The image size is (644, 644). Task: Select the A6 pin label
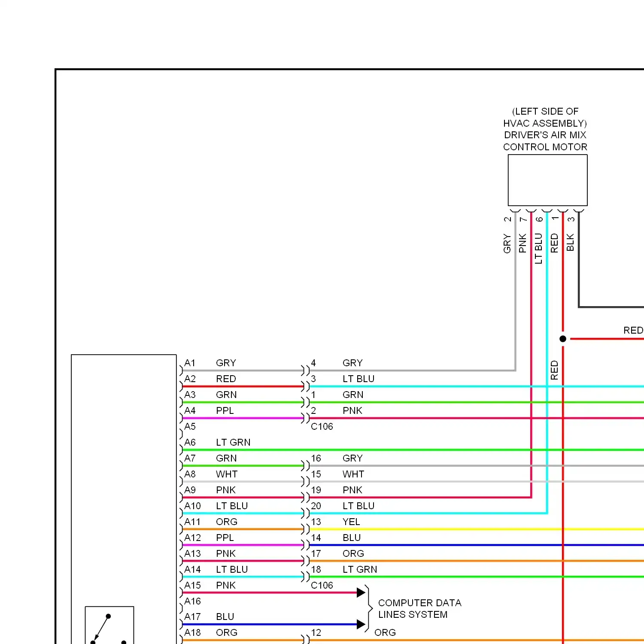tap(190, 443)
